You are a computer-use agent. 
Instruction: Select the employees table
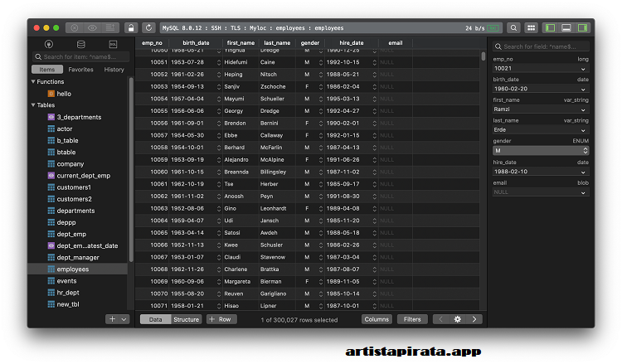pyautogui.click(x=78, y=269)
